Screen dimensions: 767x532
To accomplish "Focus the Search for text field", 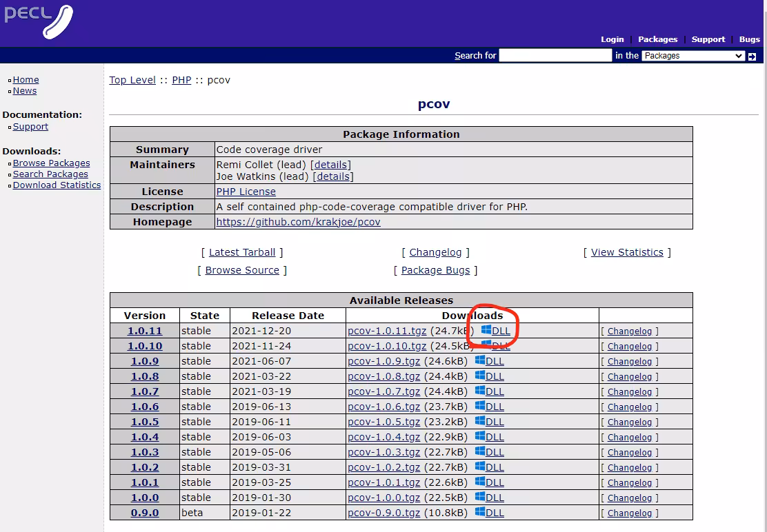I will tap(555, 55).
